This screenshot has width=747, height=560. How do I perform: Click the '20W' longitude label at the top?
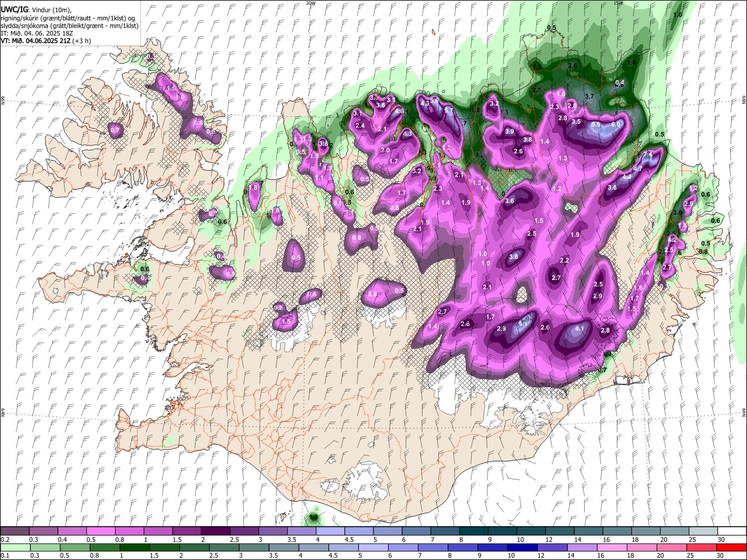310,3
